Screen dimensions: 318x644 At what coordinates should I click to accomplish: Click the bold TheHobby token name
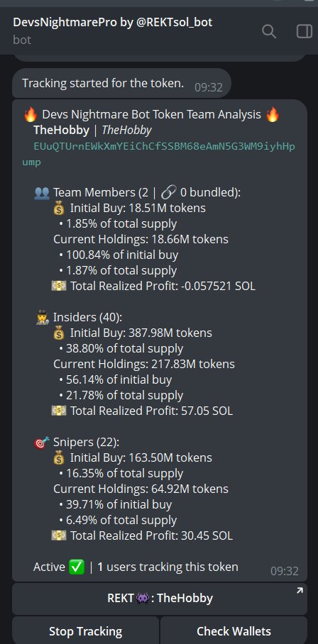(61, 131)
